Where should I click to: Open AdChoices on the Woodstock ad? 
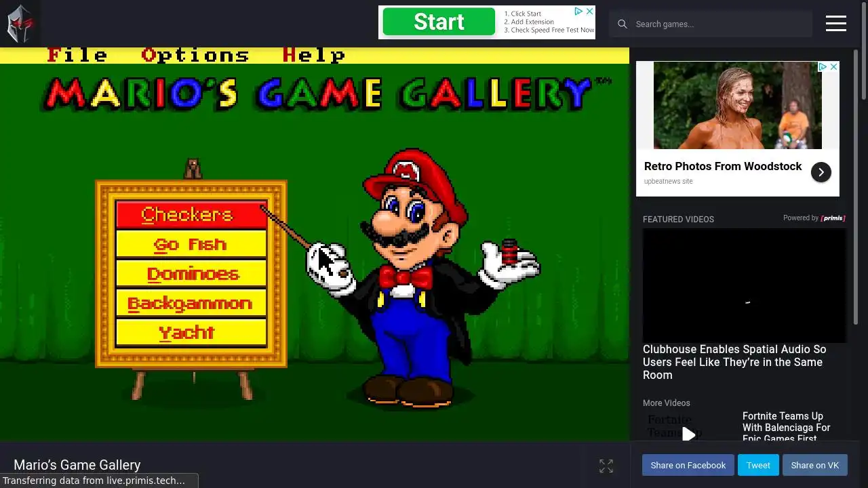tap(823, 66)
